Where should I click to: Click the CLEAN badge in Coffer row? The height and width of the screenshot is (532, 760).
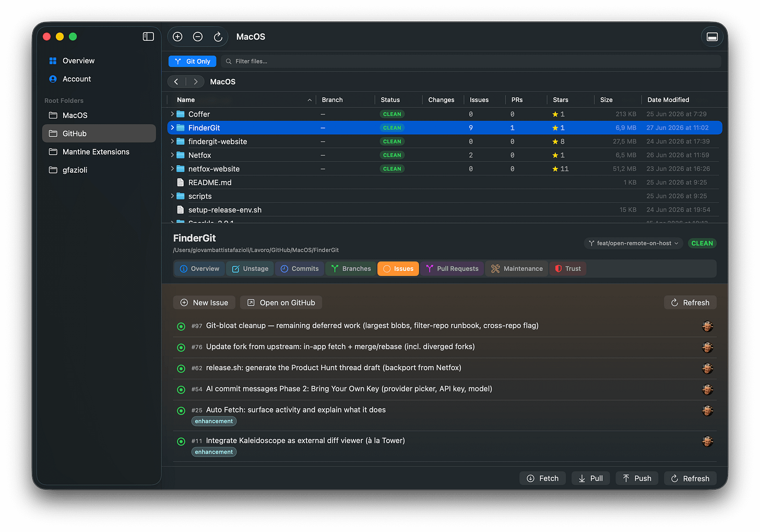coord(392,114)
